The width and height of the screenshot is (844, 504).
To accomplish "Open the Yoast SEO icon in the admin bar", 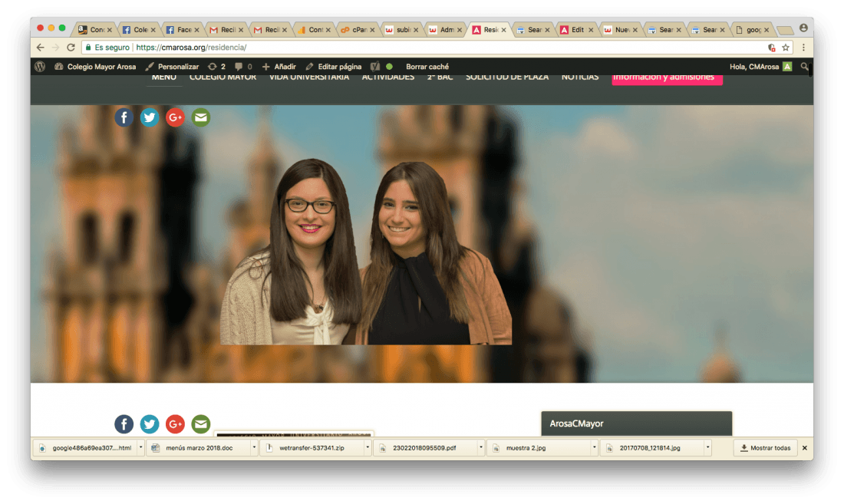I will pyautogui.click(x=375, y=67).
